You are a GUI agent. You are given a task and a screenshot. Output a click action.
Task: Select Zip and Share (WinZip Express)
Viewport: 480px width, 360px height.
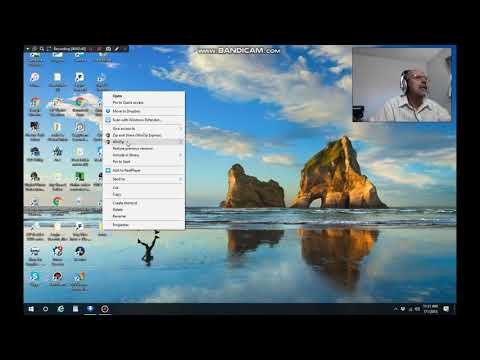[x=144, y=135]
